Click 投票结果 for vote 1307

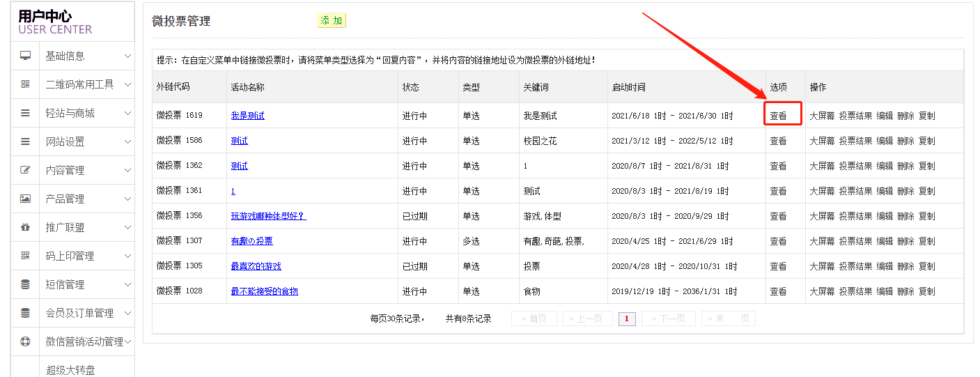pyautogui.click(x=855, y=241)
